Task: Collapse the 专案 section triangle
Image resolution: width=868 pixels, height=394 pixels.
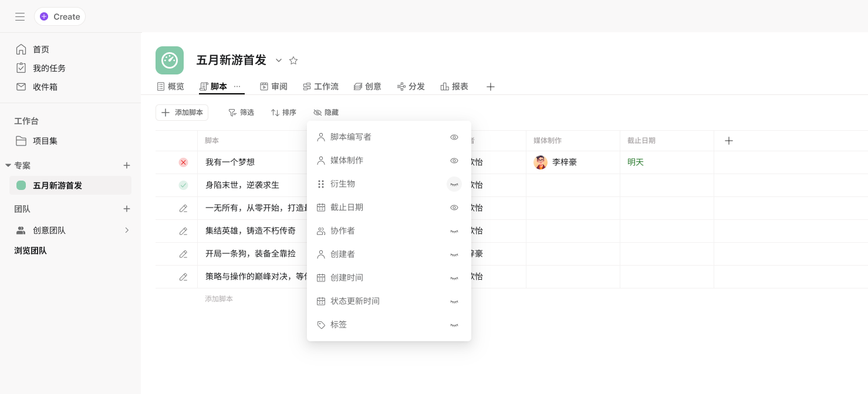Action: coord(8,165)
